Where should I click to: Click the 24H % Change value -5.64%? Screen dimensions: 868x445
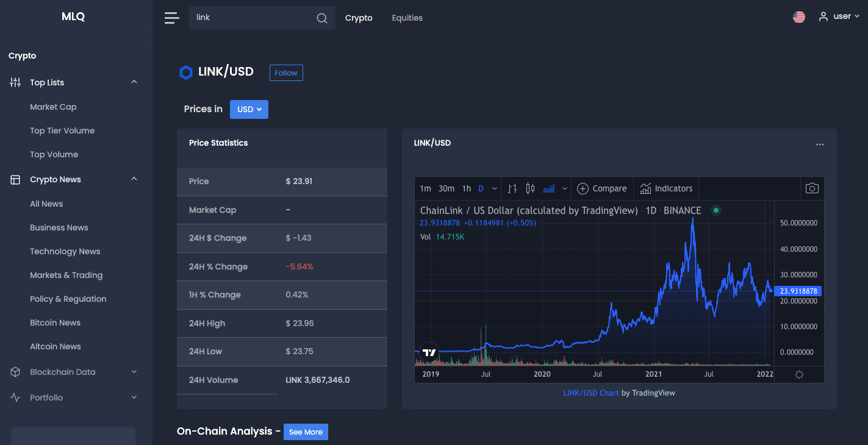[299, 266]
